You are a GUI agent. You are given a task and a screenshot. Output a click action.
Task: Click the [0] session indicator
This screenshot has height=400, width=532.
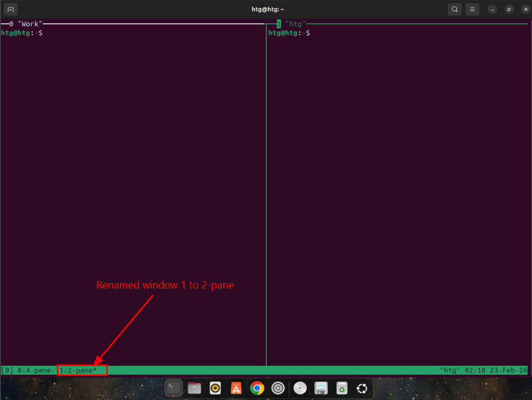pos(7,370)
